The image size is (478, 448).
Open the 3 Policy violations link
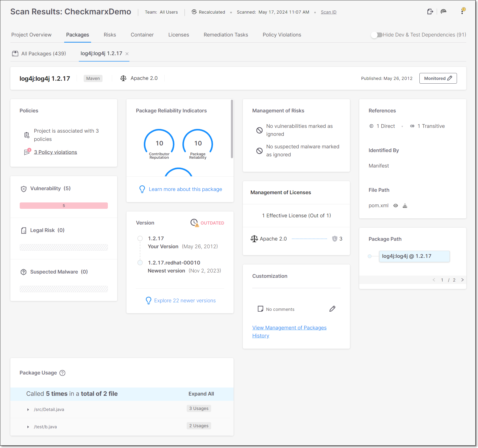point(55,152)
